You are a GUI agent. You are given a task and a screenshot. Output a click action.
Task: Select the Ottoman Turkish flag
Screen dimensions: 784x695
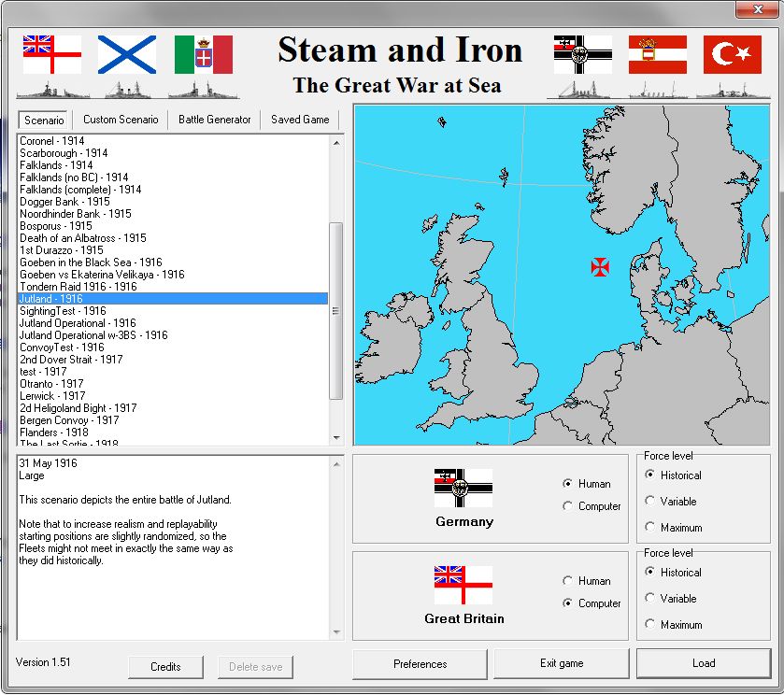tap(733, 54)
